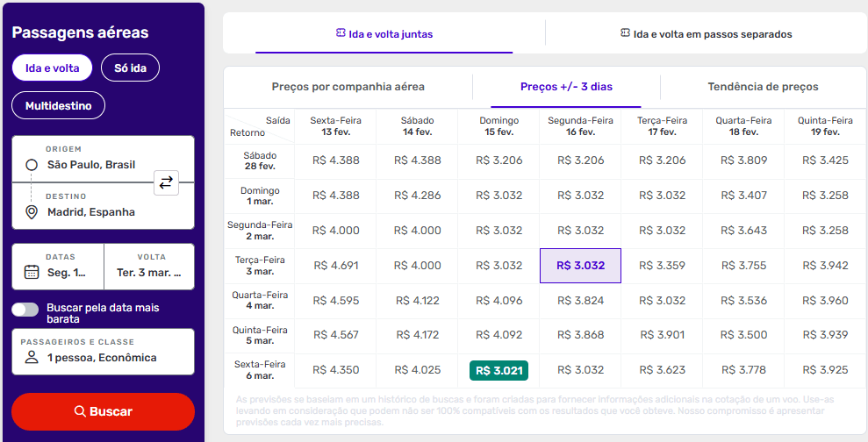Select the Só ida trip option
Screen dimensions: 868x442
coord(130,68)
